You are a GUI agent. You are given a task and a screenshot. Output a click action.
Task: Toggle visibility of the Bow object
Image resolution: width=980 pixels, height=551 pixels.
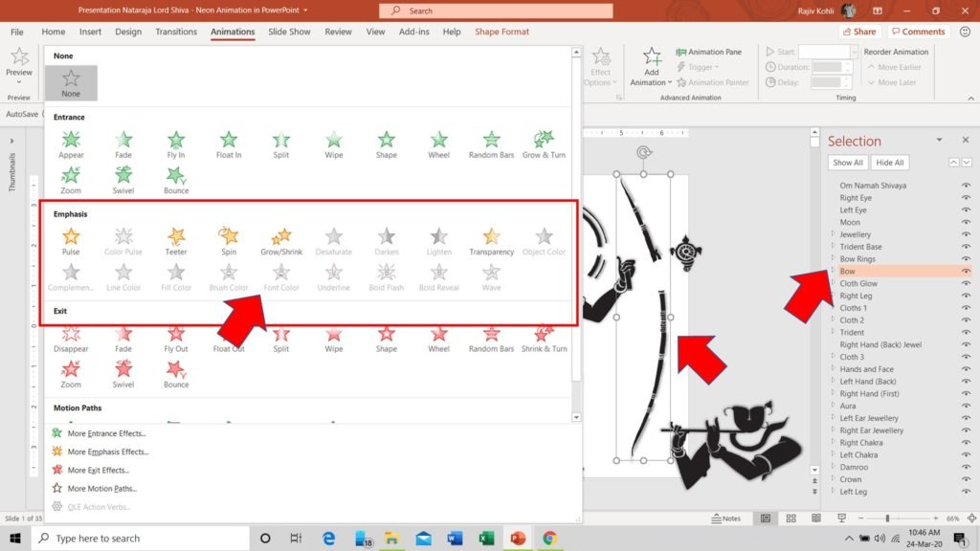click(x=966, y=271)
